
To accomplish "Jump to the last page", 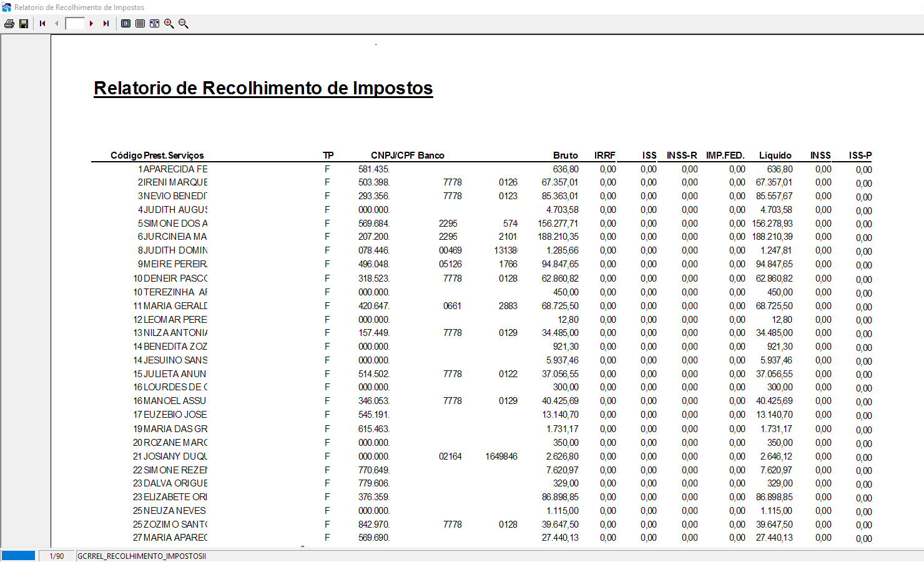I will click(x=106, y=24).
